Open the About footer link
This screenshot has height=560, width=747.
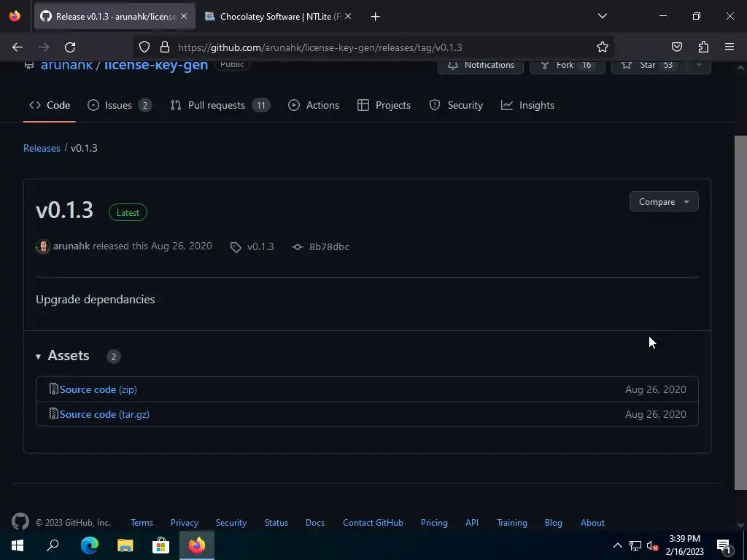pyautogui.click(x=592, y=522)
